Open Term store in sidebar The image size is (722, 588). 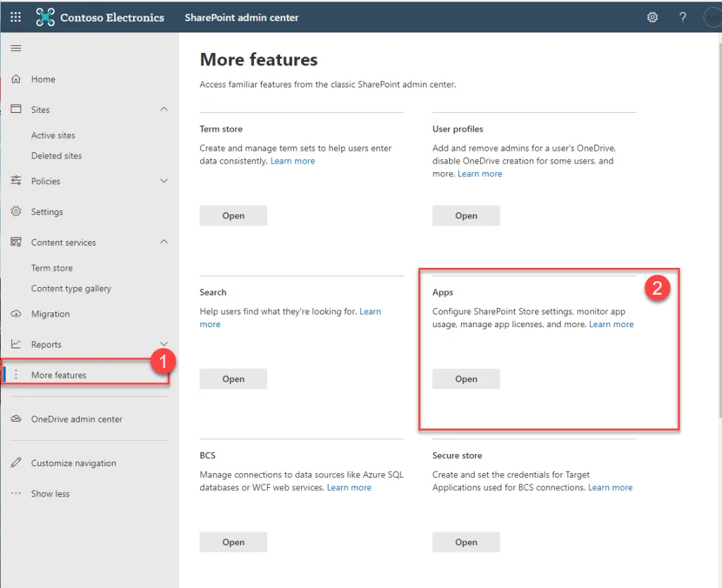(x=52, y=268)
